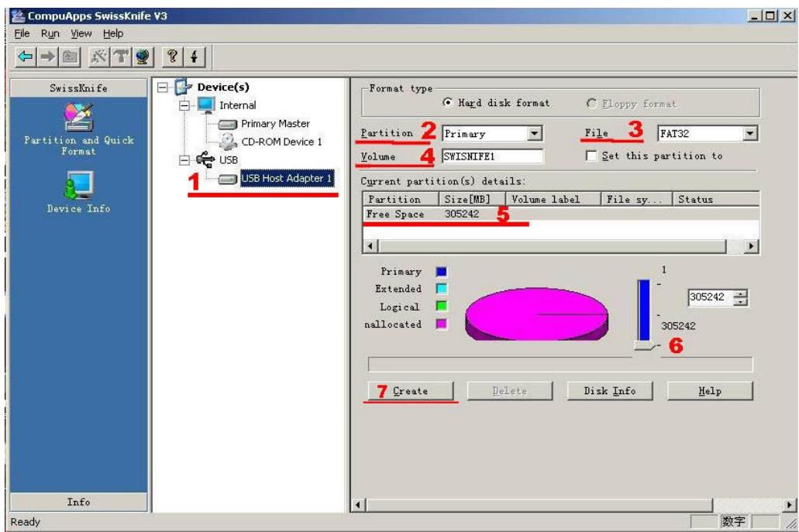
Task: Click the folder toolbar icon
Action: tap(70, 57)
